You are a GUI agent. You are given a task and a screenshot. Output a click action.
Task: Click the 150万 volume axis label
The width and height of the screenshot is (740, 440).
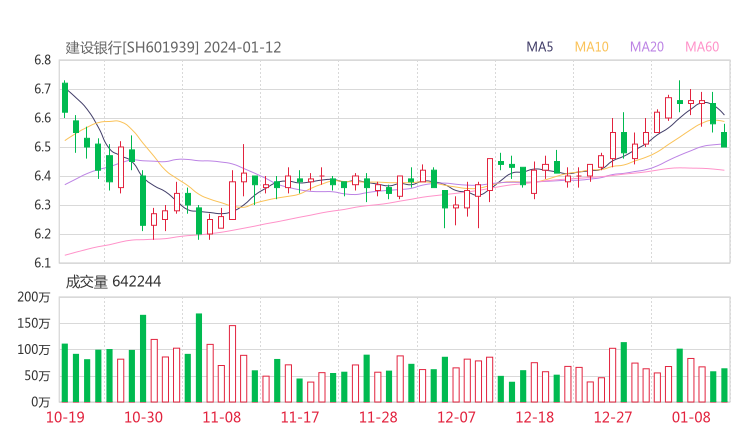point(34,323)
